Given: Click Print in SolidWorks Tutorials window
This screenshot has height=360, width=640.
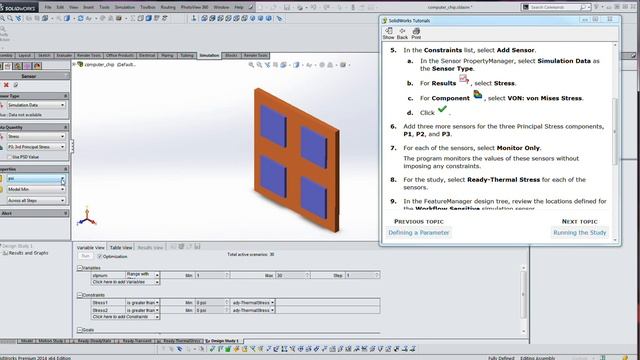Looking at the screenshot, I should click(416, 33).
